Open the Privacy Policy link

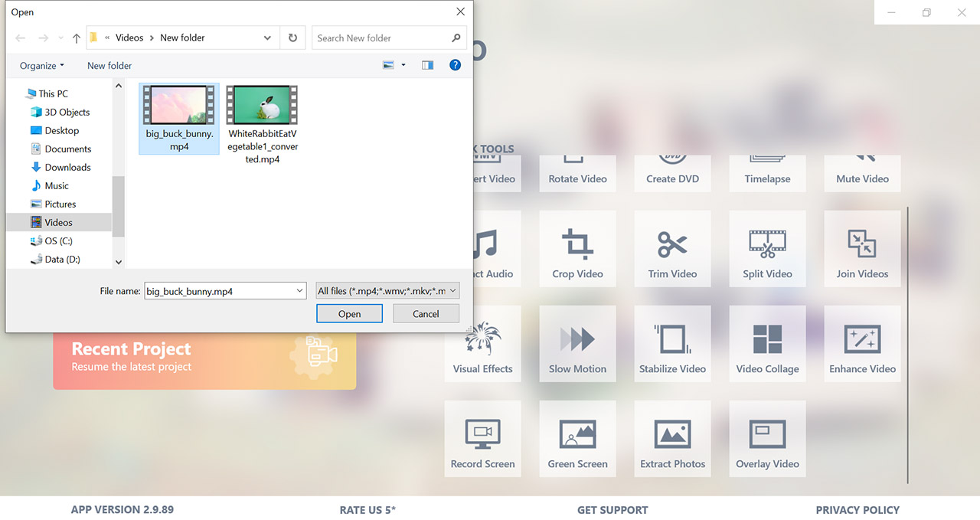click(857, 509)
